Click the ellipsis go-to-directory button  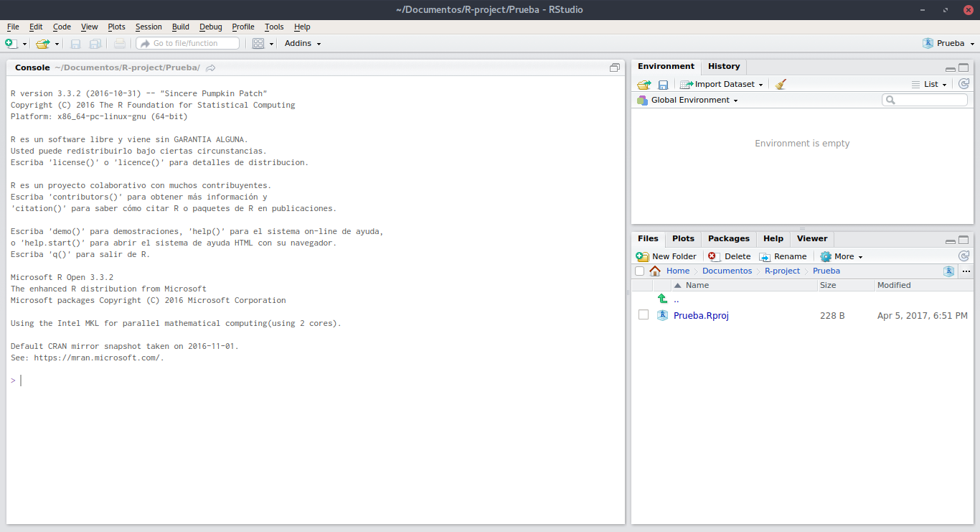(x=966, y=271)
